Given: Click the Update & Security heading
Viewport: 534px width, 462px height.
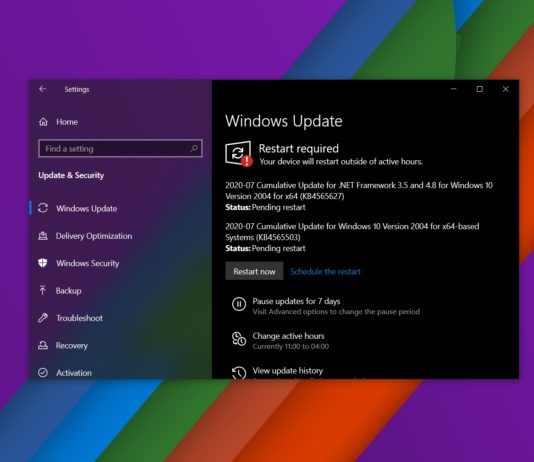Looking at the screenshot, I should click(71, 175).
